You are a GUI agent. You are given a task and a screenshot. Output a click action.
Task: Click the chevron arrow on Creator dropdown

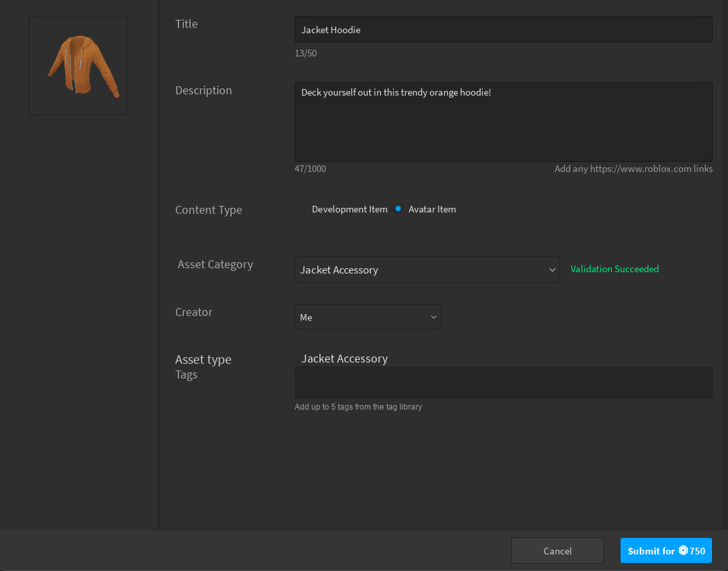[x=433, y=317]
